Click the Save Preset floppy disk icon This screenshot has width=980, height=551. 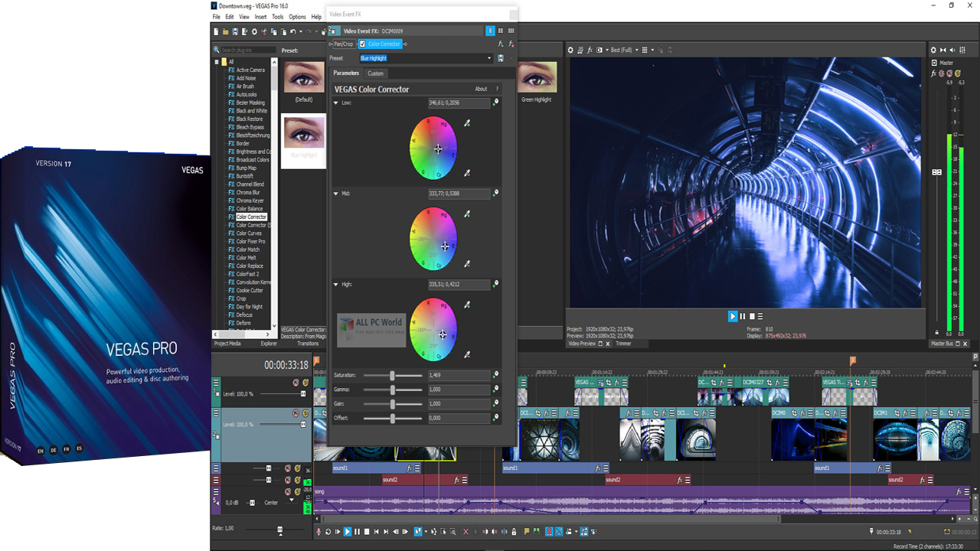point(501,58)
